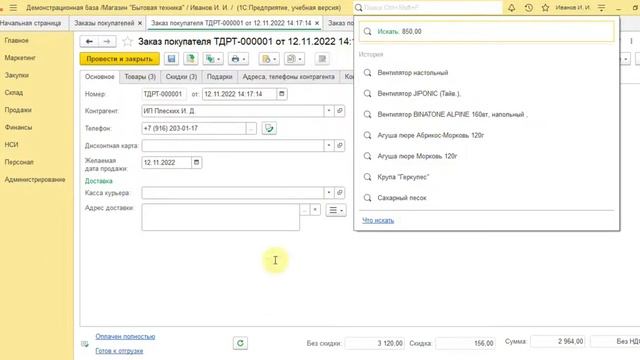This screenshot has height=360, width=640.
Task: Open Закупки section
Action: tap(17, 75)
